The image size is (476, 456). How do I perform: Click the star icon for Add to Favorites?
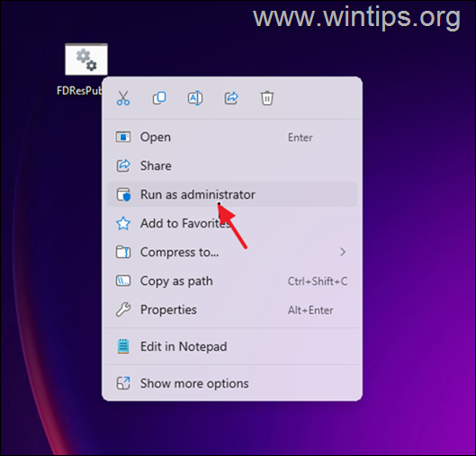(x=123, y=223)
